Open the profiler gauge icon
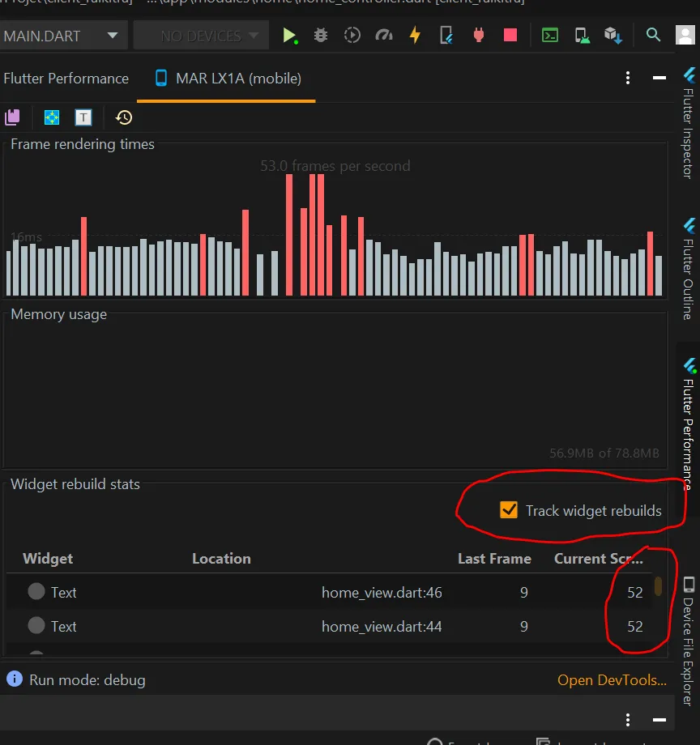 click(384, 35)
